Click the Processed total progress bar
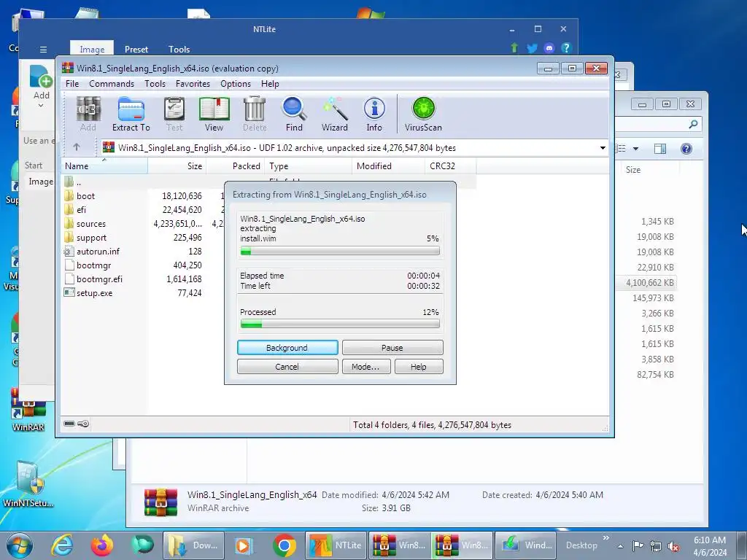Screen dimensions: 747x560 point(340,324)
